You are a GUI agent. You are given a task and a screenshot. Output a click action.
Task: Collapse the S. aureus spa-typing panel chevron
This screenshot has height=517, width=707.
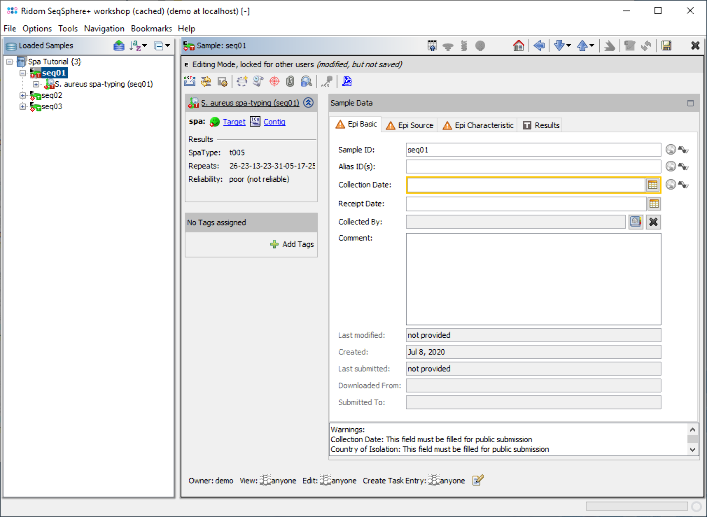[308, 103]
